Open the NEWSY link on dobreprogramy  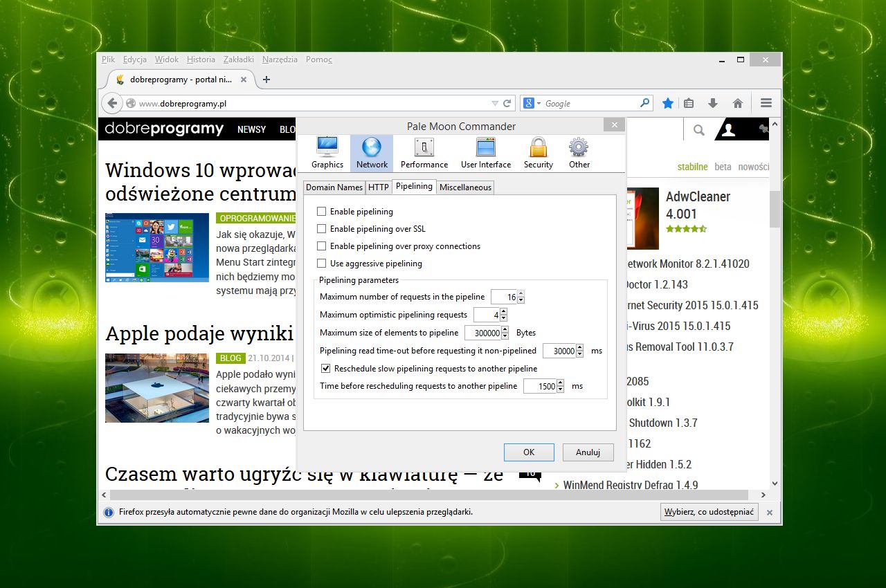coord(251,129)
